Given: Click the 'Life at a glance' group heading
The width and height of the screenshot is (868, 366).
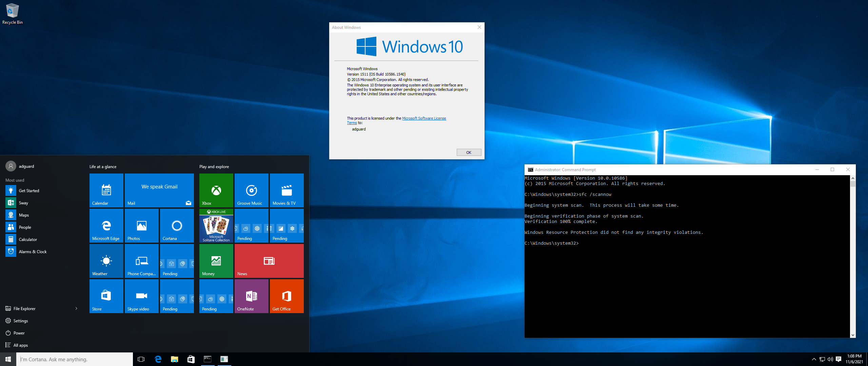Looking at the screenshot, I should 103,167.
